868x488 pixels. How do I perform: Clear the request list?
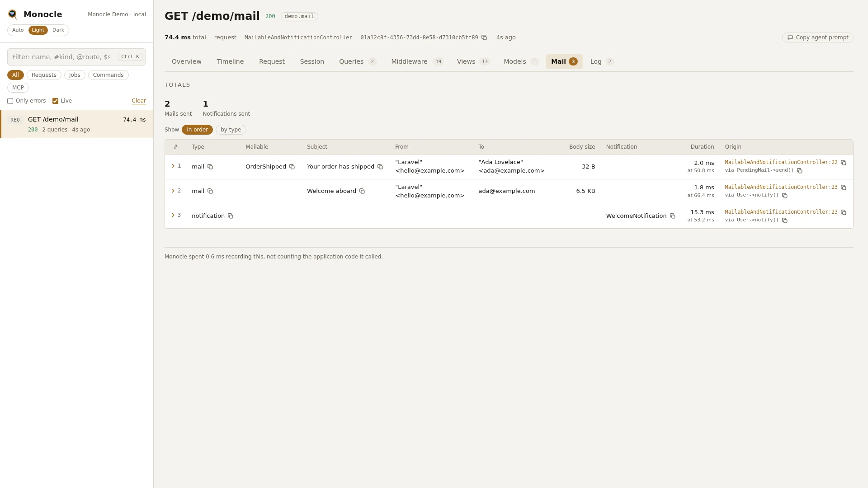point(139,101)
